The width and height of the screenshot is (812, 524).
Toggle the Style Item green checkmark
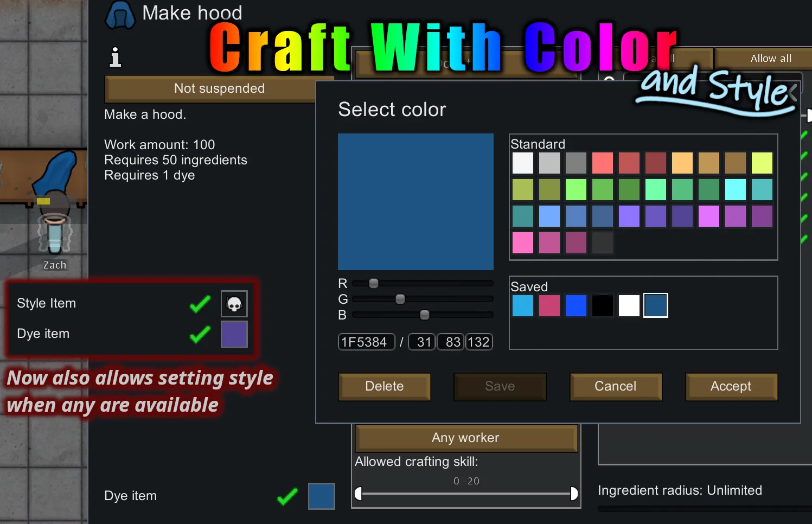pos(200,304)
